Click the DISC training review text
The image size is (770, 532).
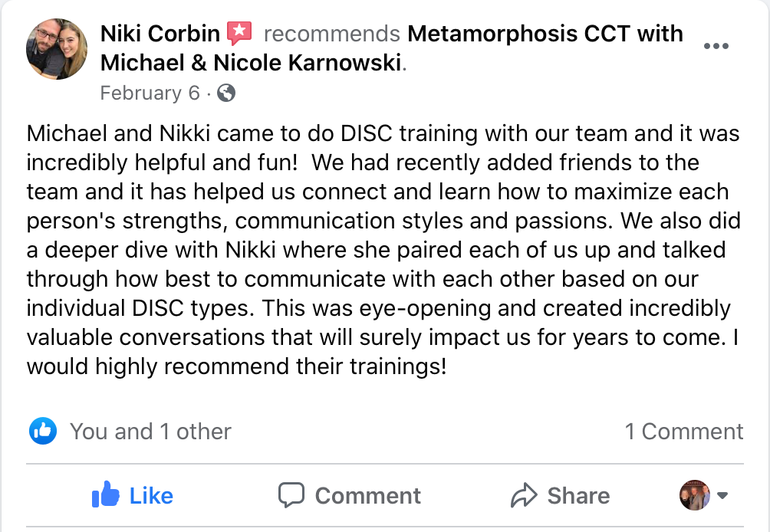(x=383, y=250)
